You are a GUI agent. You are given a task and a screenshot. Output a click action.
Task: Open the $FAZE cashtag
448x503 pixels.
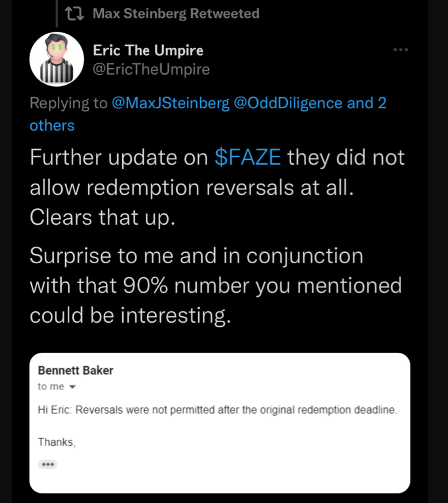pyautogui.click(x=248, y=157)
